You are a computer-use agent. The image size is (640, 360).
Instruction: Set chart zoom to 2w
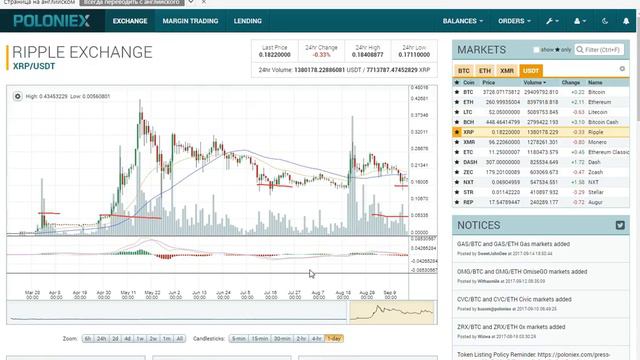coord(153,338)
